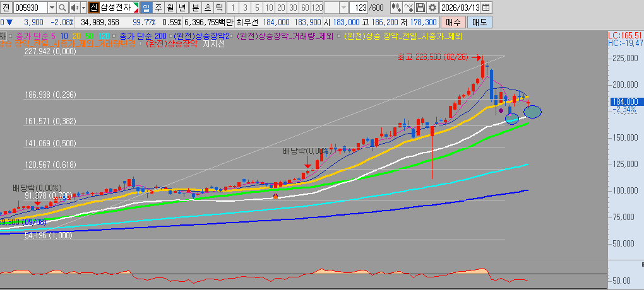Click the Fibonacci label 186,938 (0.236)
Screen dimensions: 644x290
pyautogui.click(x=51, y=95)
